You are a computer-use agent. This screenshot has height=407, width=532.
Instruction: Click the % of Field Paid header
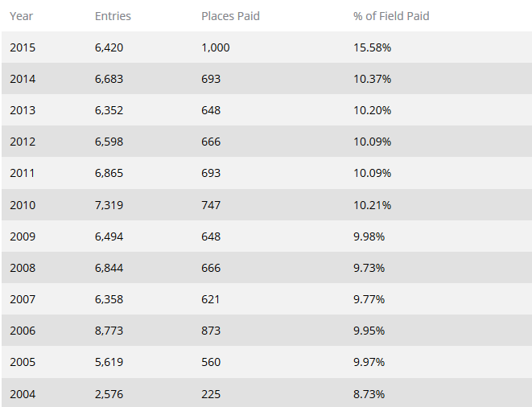pyautogui.click(x=391, y=16)
